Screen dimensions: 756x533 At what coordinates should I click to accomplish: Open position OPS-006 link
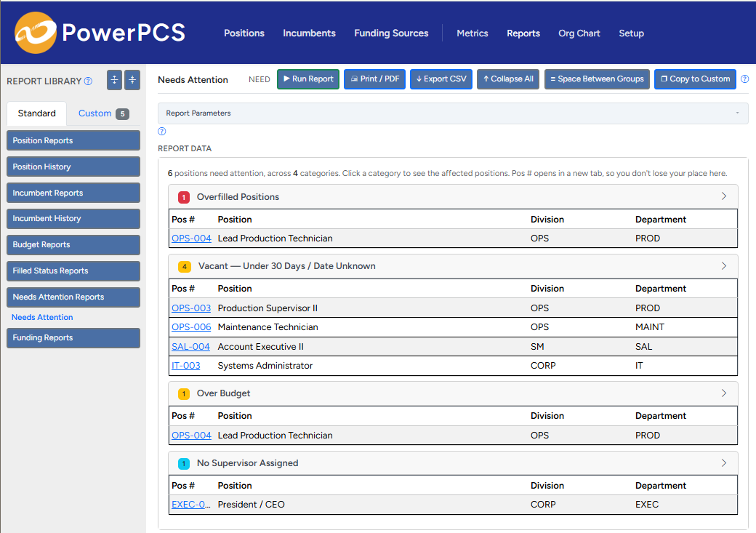click(x=191, y=327)
